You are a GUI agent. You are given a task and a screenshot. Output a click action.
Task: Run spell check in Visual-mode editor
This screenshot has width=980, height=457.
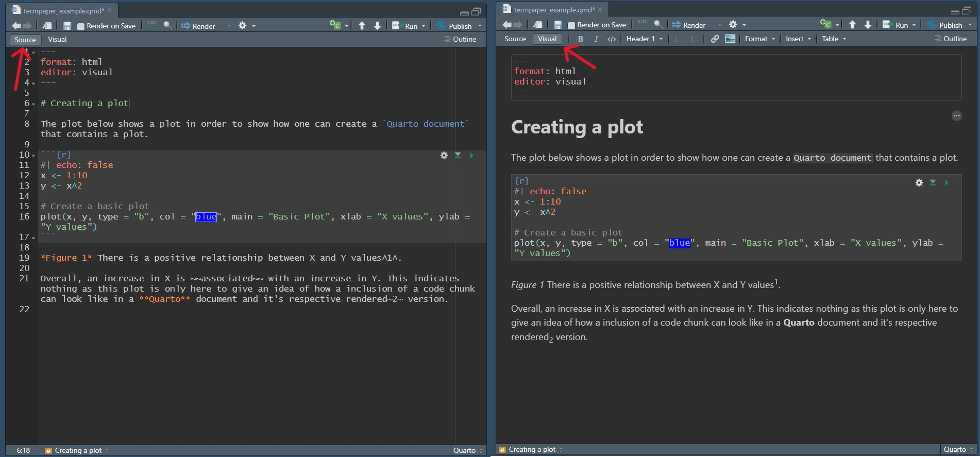(643, 24)
